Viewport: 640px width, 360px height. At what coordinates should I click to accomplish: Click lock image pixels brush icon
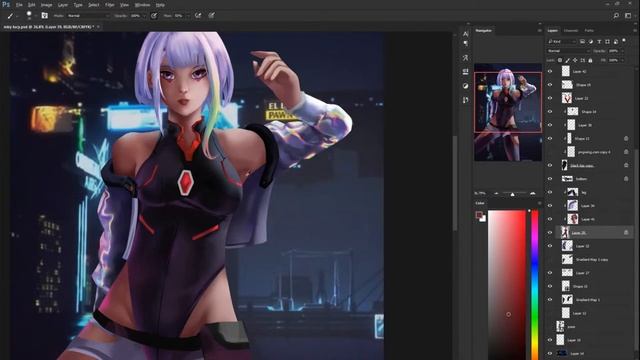567,60
